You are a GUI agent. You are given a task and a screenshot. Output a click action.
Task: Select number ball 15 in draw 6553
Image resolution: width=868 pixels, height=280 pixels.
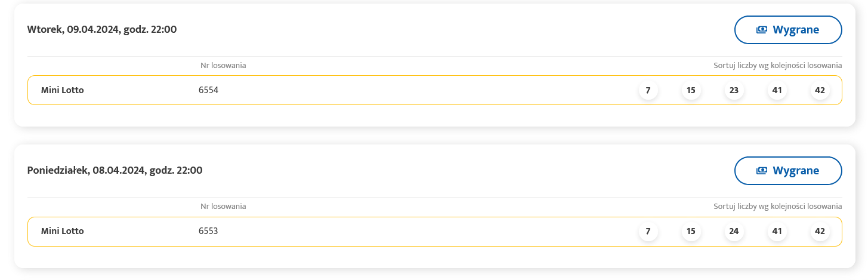click(691, 232)
